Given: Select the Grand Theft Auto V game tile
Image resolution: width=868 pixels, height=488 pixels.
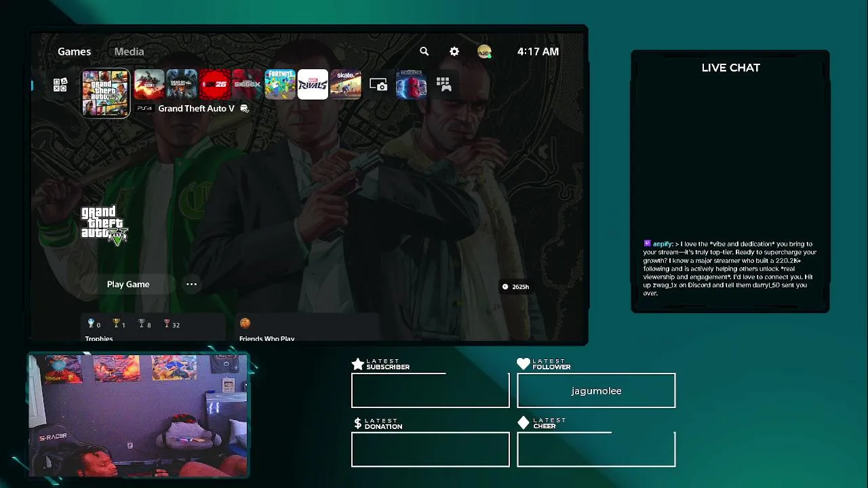Looking at the screenshot, I should tap(106, 93).
